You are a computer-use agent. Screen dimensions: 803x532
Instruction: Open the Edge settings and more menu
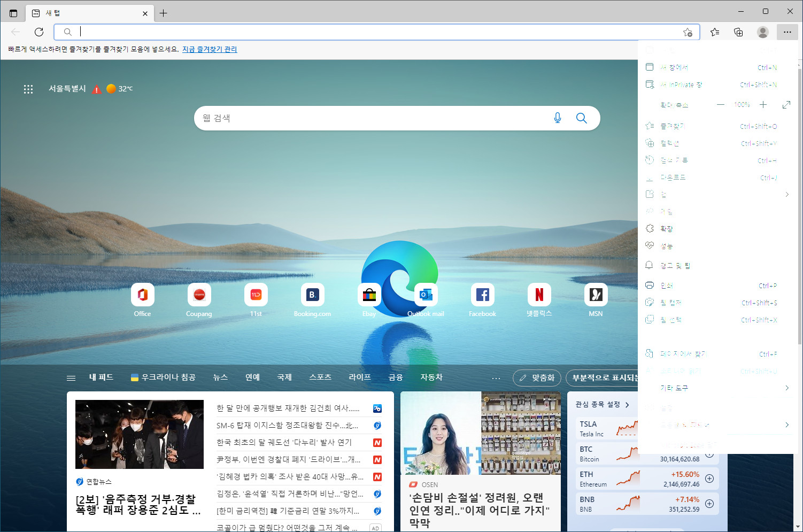click(x=787, y=32)
